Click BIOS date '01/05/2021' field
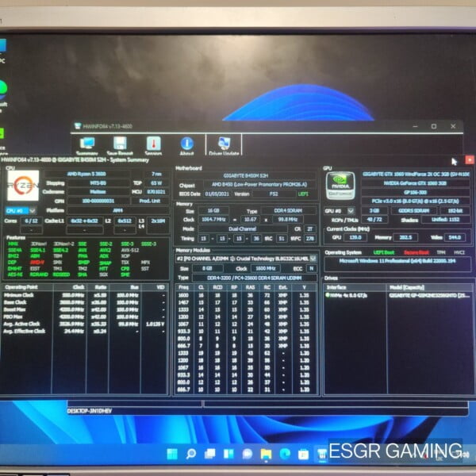The width and height of the screenshot is (476, 476). [217, 194]
